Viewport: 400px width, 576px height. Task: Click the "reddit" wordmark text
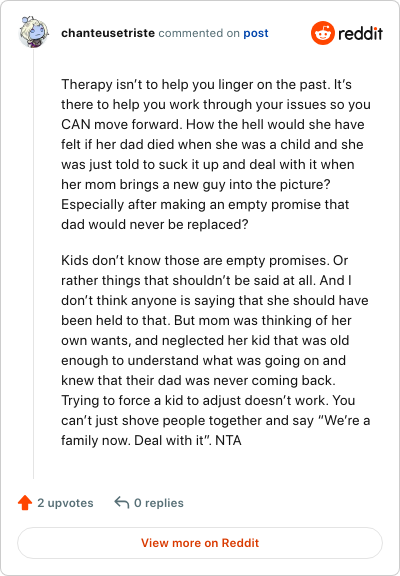(x=360, y=33)
